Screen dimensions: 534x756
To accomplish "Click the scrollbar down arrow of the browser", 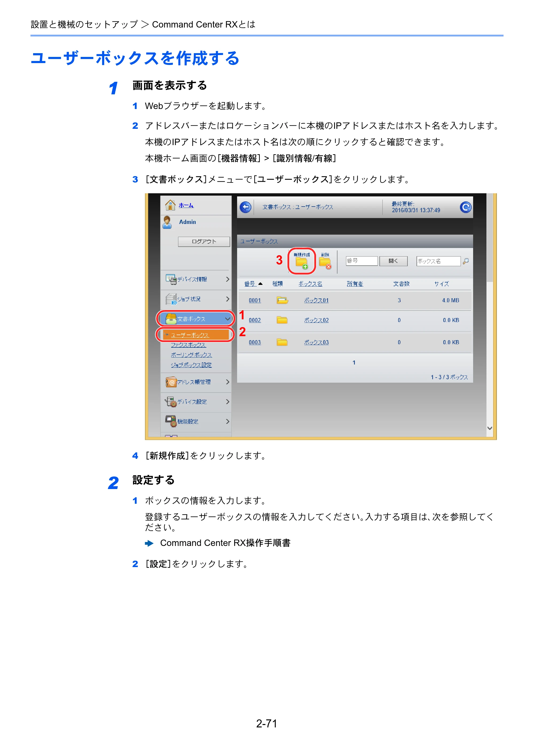I will tap(490, 428).
